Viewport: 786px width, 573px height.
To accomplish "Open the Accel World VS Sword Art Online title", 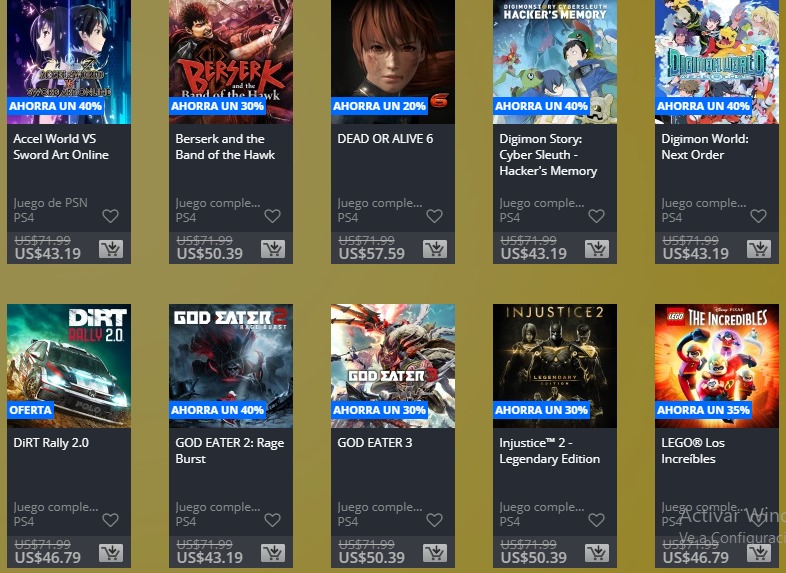I will (61, 146).
